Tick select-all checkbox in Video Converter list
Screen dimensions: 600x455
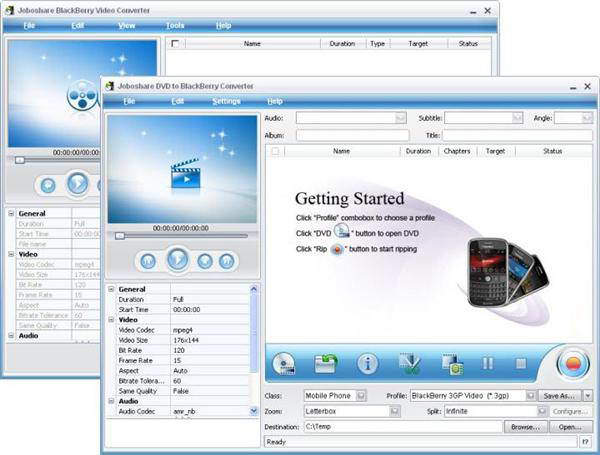(175, 44)
